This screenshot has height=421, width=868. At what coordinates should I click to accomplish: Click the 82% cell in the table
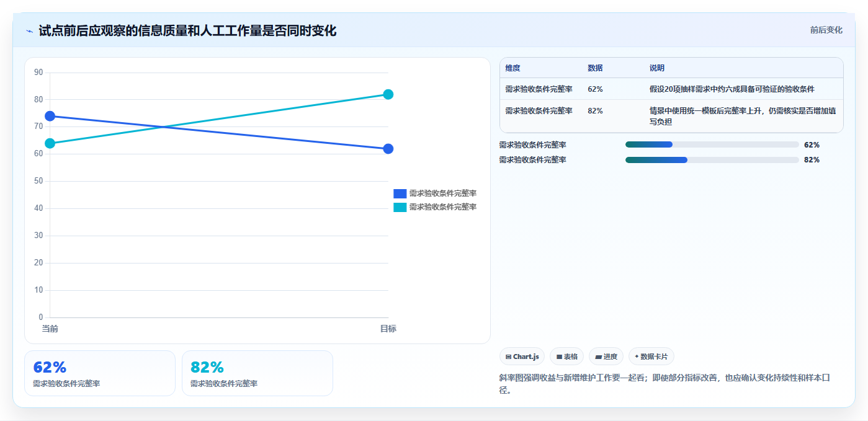[595, 110]
